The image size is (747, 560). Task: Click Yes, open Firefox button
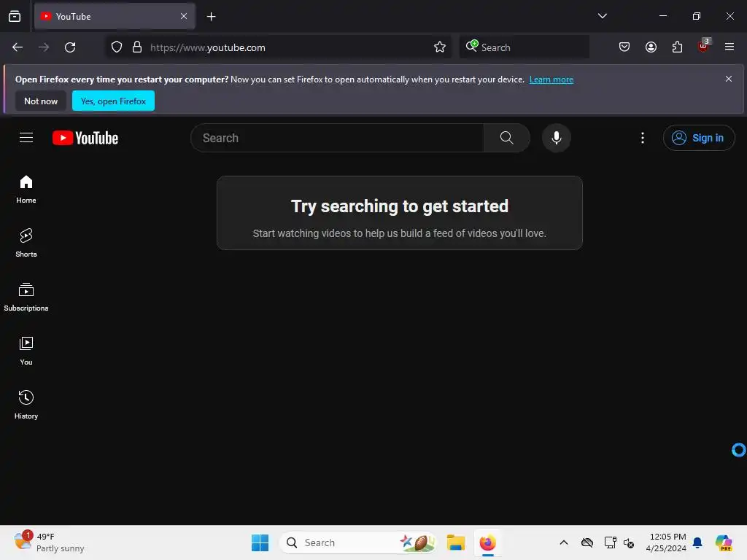[x=113, y=101]
